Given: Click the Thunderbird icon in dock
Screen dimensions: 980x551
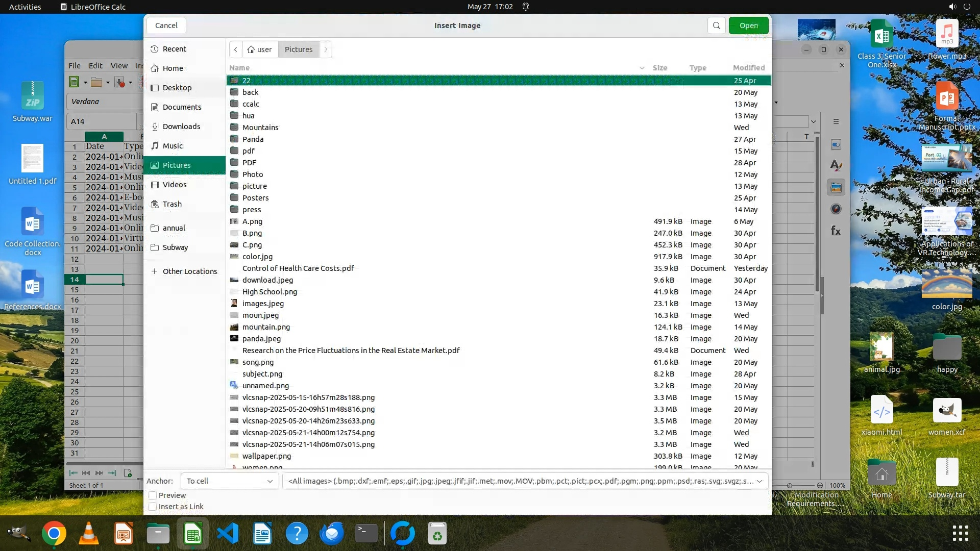Looking at the screenshot, I should point(332,534).
